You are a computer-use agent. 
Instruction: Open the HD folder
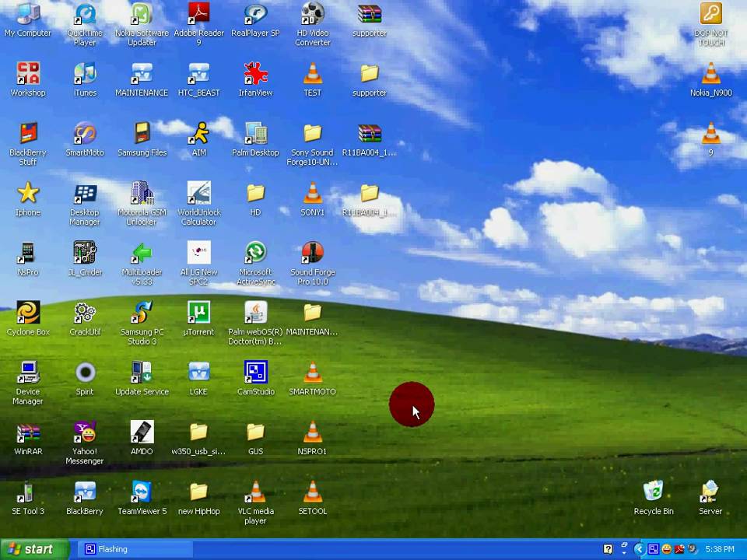(256, 193)
